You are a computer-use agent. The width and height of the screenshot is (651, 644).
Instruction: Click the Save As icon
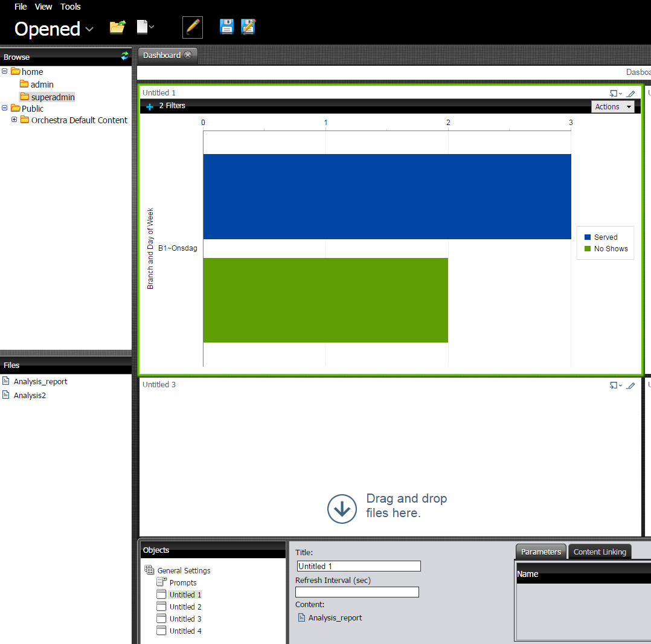point(248,27)
